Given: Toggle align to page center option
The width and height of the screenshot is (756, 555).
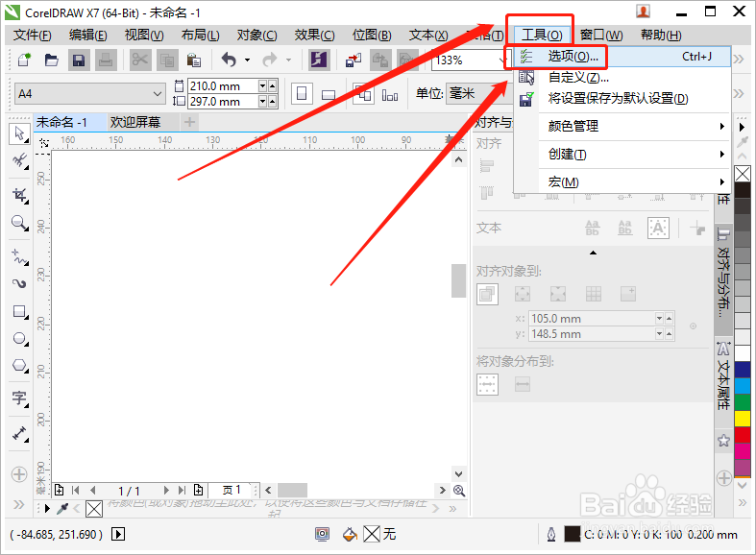Looking at the screenshot, I should point(558,294).
